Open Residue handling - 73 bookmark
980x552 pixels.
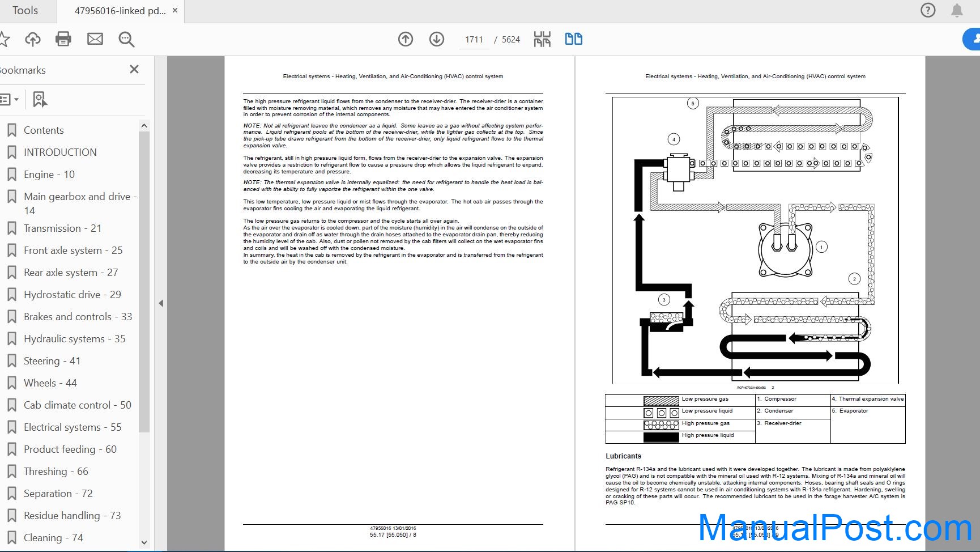coord(73,516)
